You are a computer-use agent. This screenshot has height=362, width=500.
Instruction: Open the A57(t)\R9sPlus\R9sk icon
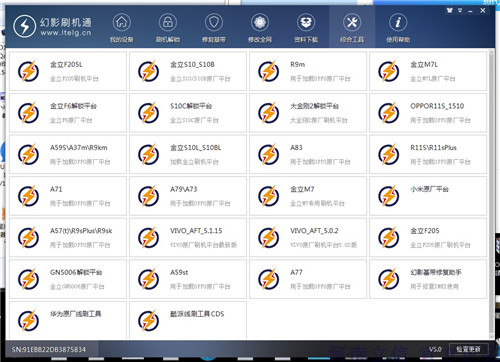click(x=28, y=238)
